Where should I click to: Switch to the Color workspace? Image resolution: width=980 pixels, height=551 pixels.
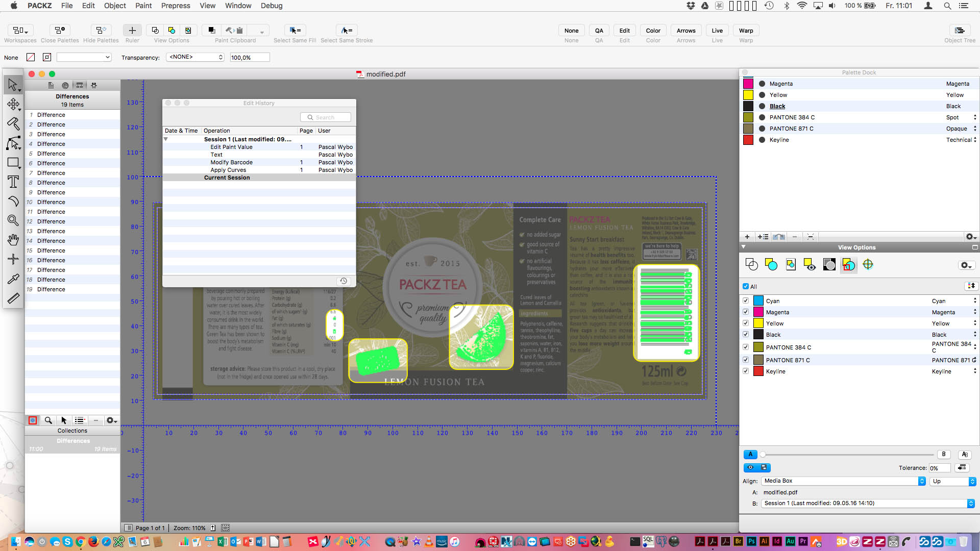pos(653,31)
